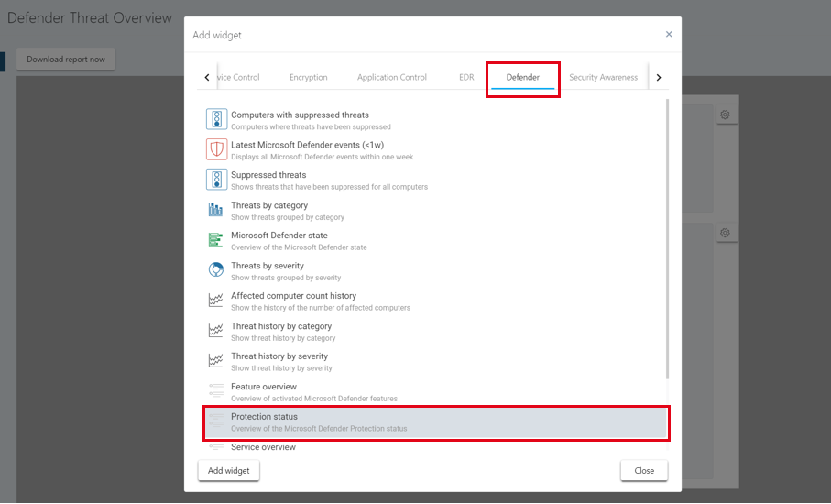Click the green bars icon for Microsoft Defender state
This screenshot has width=831, height=504.
[x=215, y=240]
